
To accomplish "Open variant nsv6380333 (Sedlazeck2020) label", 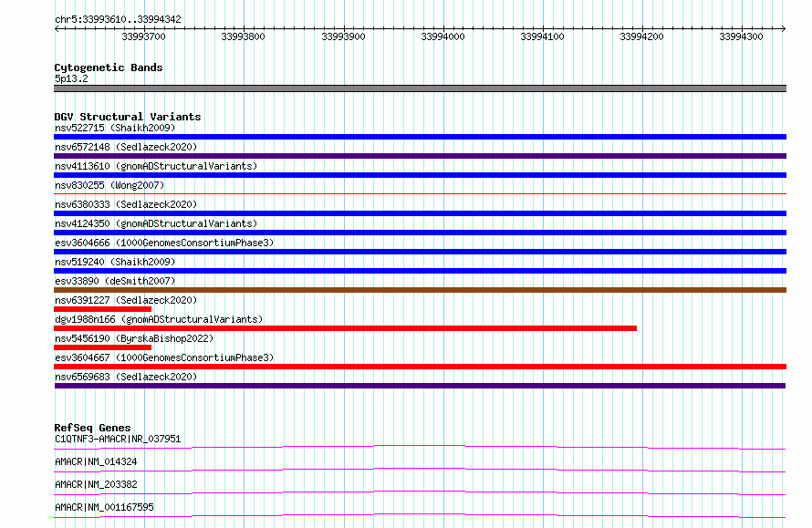I will [126, 204].
